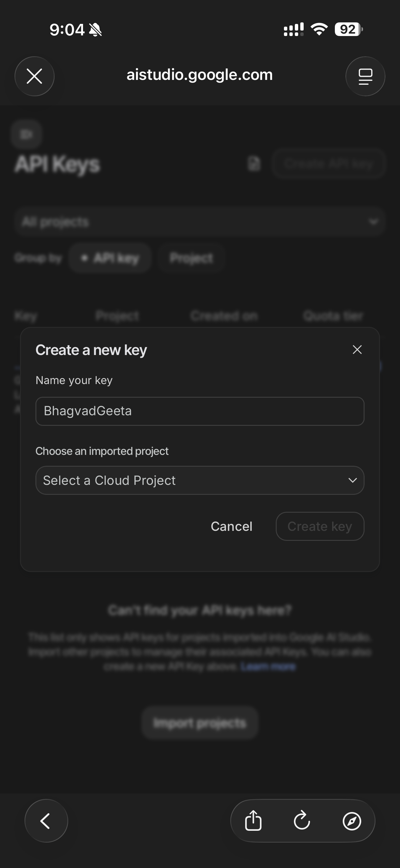The height and width of the screenshot is (868, 400).
Task: Open the page options icon beside the URL
Action: pyautogui.click(x=365, y=76)
